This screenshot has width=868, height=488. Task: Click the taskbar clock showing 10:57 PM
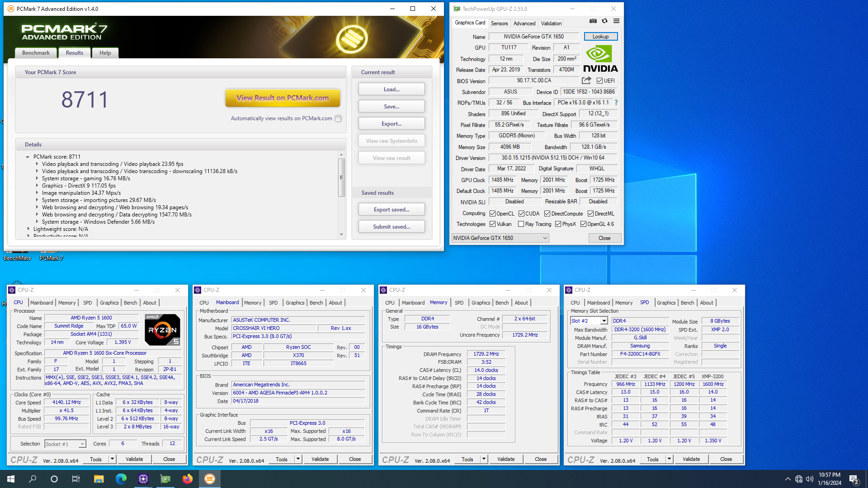pyautogui.click(x=829, y=479)
